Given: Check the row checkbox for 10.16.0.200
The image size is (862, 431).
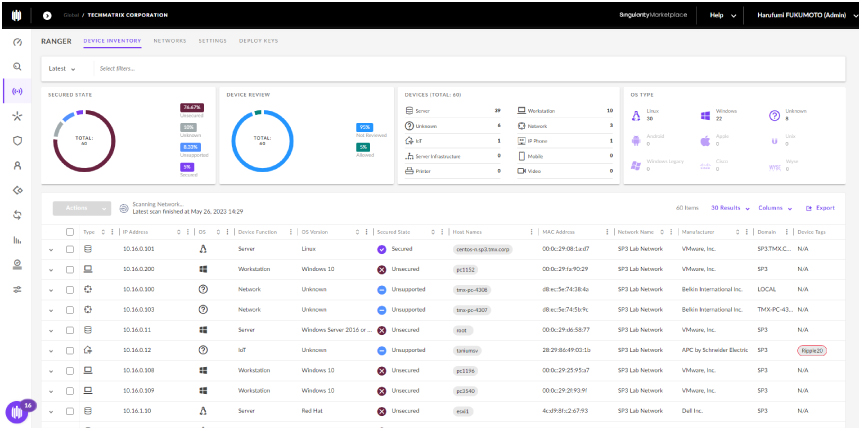Looking at the screenshot, I should (70, 269).
